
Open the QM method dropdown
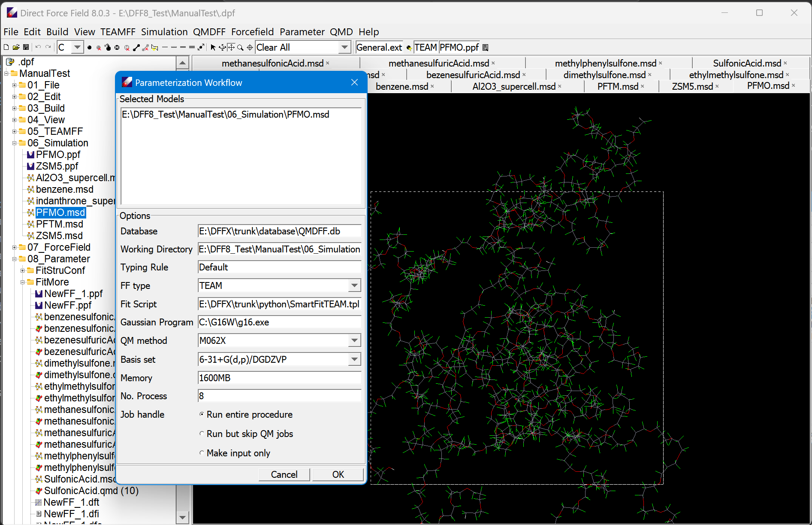click(x=354, y=340)
